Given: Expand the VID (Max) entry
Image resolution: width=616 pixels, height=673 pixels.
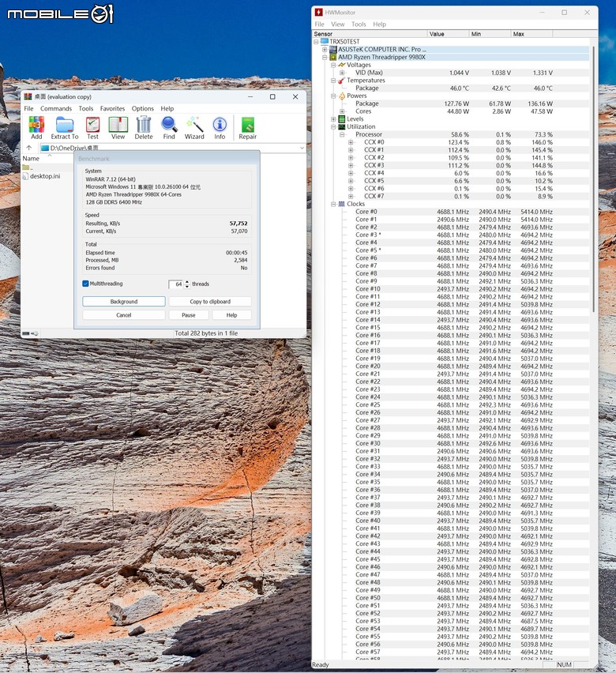Looking at the screenshot, I should coord(342,73).
